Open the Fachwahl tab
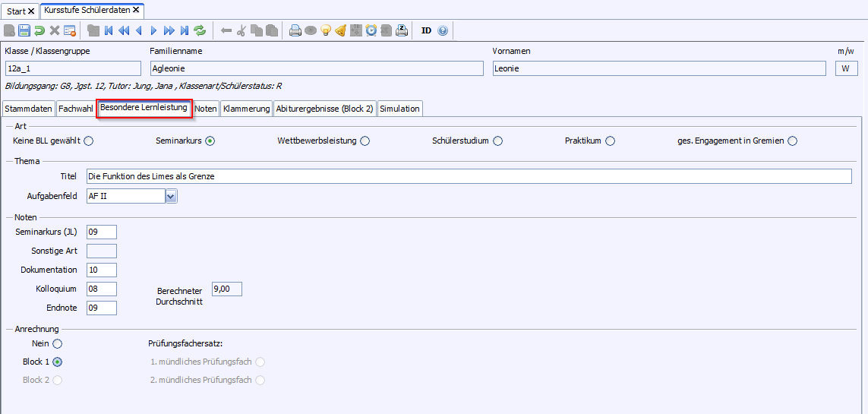Image resolution: width=868 pixels, height=414 pixels. 76,109
